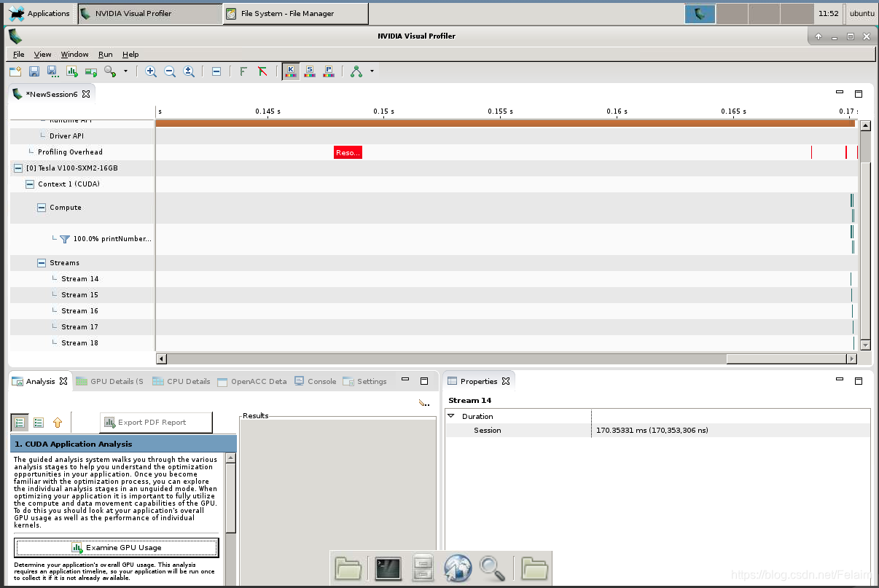The image size is (879, 588).
Task: Select the Driver API row
Action: (x=82, y=136)
